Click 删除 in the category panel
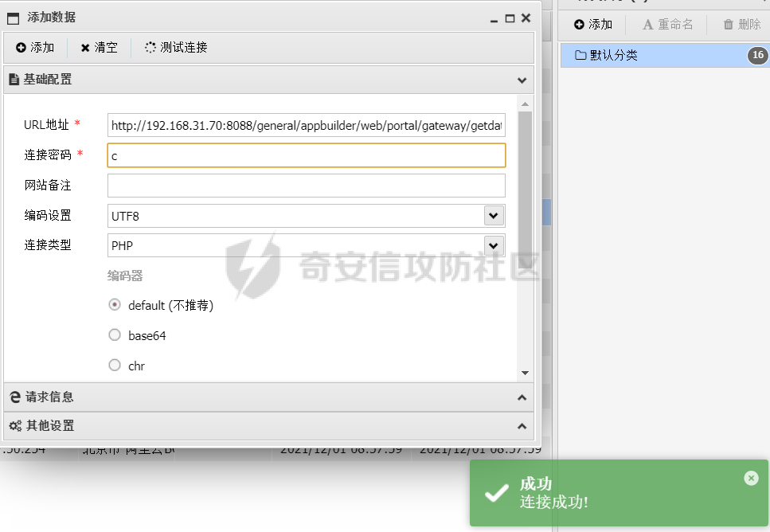Image resolution: width=770 pixels, height=532 pixels. coord(742,24)
